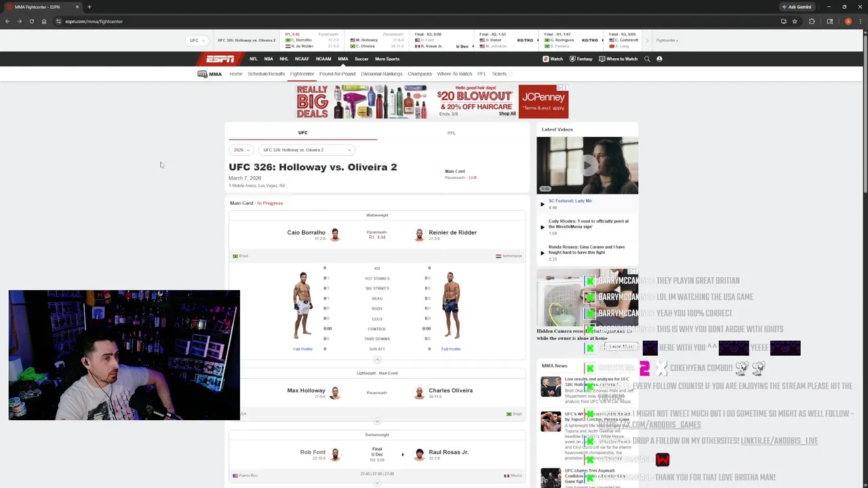Click the JCPenney banner ad
Screen dimensions: 868x488
click(x=432, y=102)
